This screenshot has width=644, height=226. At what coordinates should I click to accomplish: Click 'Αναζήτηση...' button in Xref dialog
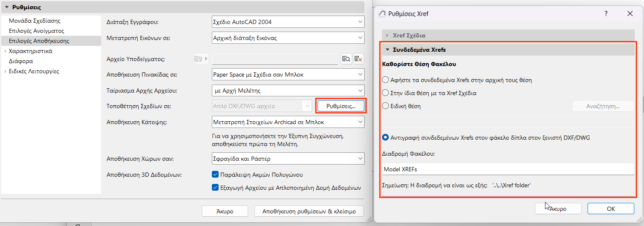[x=603, y=106]
